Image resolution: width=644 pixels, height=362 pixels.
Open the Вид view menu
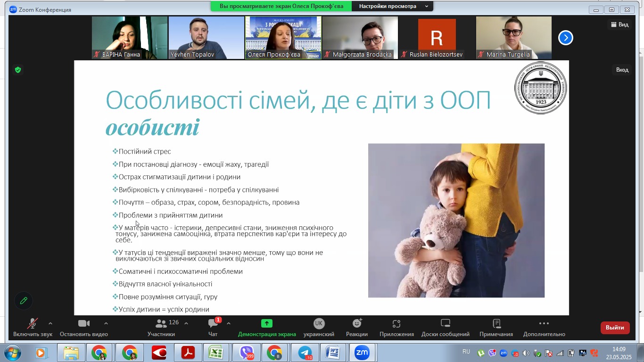pyautogui.click(x=619, y=25)
